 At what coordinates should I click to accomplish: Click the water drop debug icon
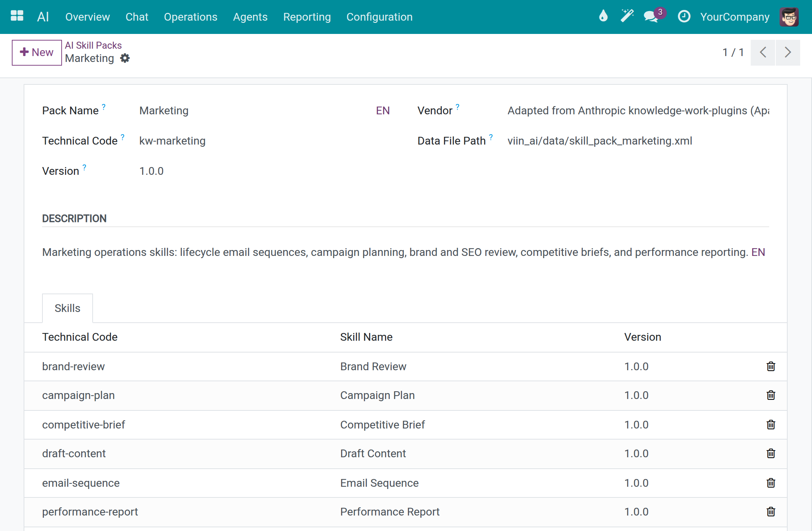[x=603, y=16]
